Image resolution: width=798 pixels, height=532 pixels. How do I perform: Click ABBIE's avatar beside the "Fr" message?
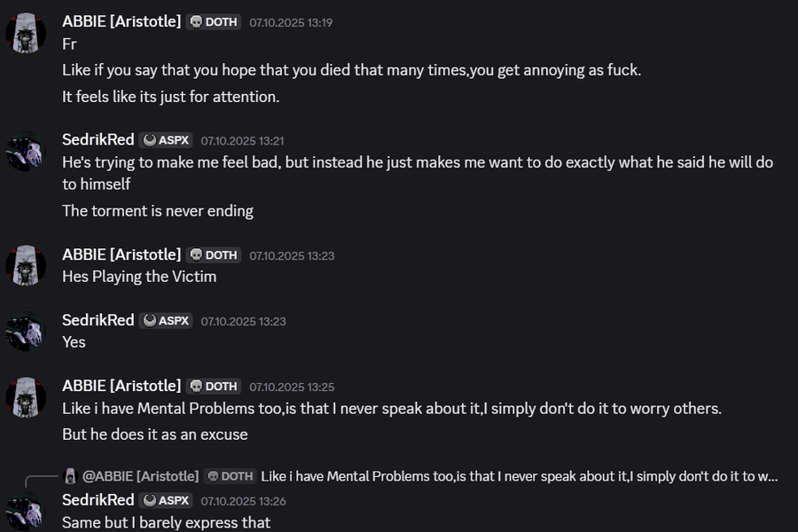26,34
